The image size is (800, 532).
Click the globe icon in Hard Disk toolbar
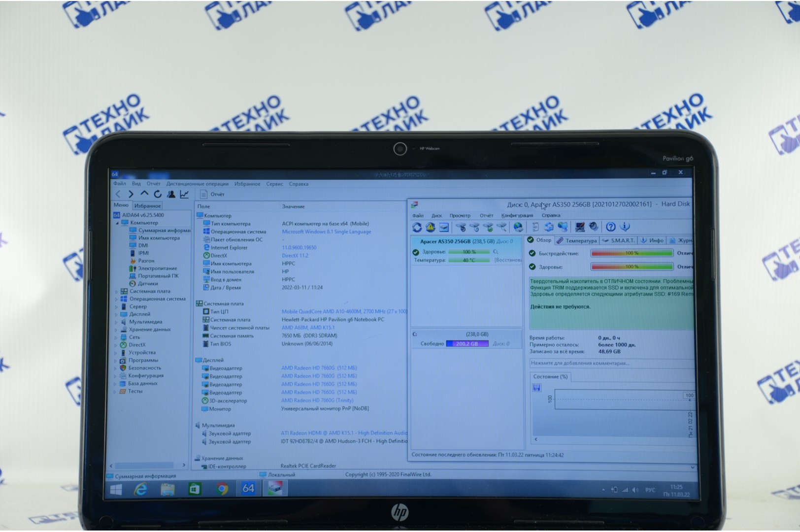(x=518, y=227)
